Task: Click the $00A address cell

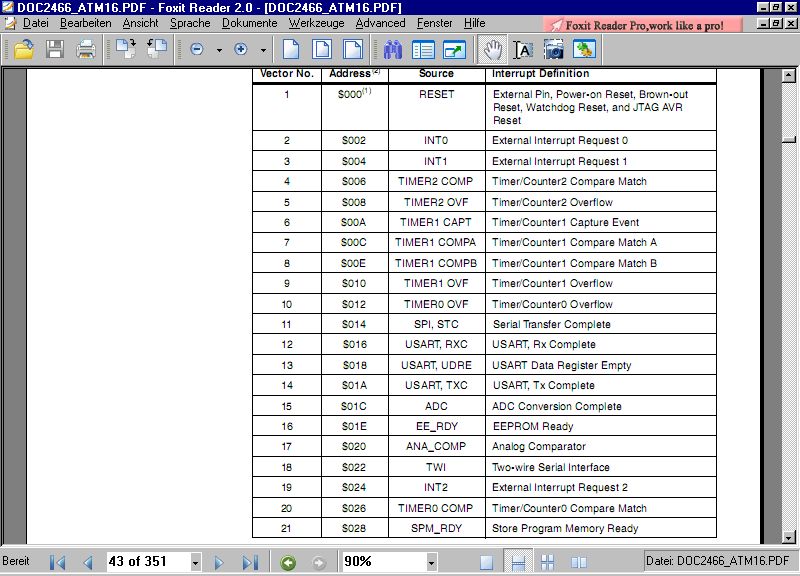Action: [354, 222]
